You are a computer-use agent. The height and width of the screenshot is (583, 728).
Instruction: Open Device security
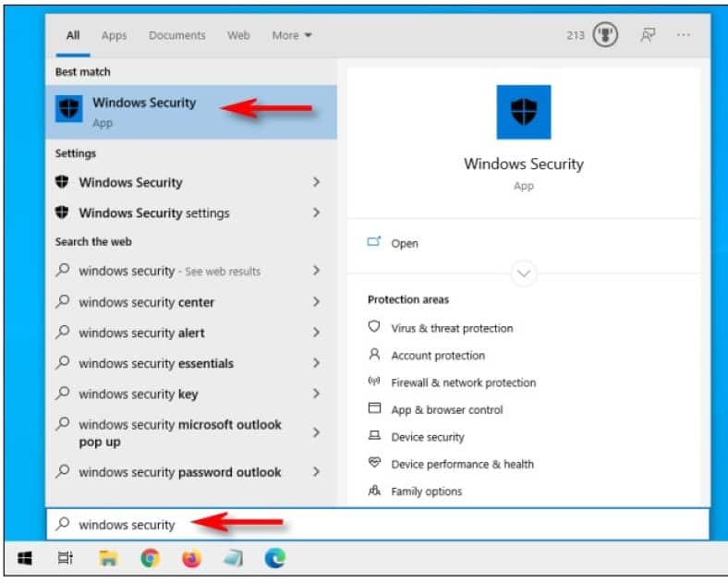(428, 437)
